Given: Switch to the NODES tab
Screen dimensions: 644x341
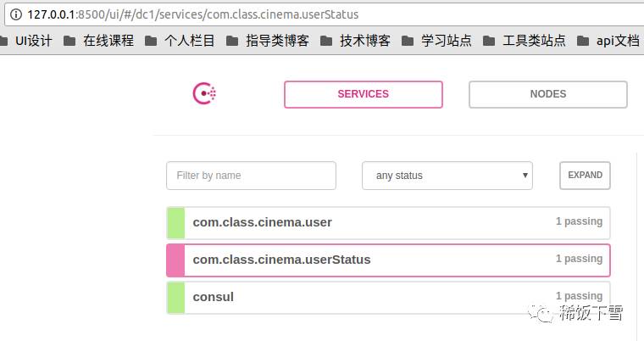Looking at the screenshot, I should pos(547,94).
